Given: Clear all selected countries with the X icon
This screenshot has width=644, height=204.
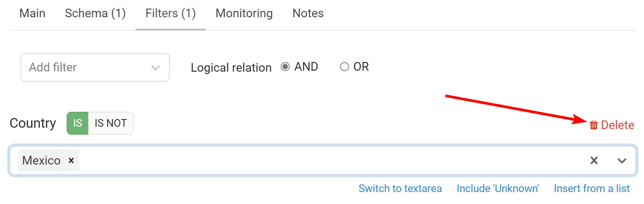Looking at the screenshot, I should [x=594, y=161].
